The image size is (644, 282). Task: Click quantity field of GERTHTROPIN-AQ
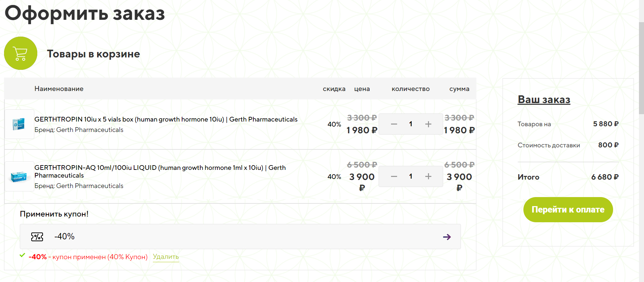(411, 177)
